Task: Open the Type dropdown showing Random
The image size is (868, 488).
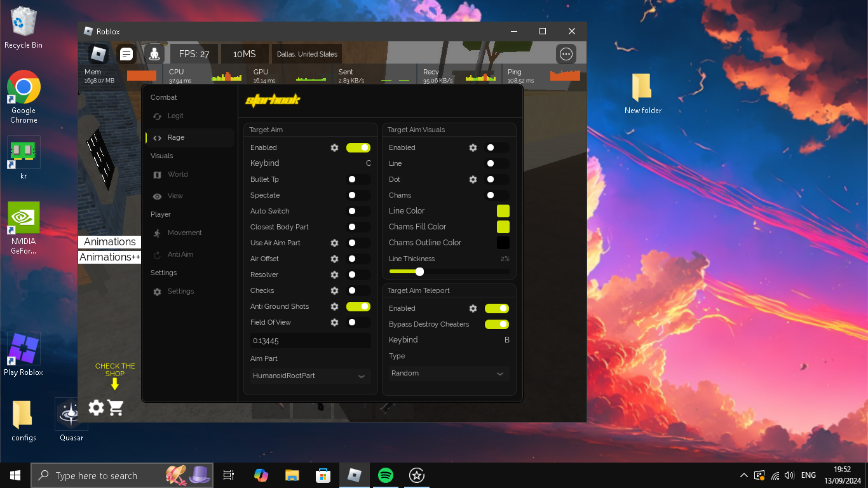Action: click(x=449, y=373)
